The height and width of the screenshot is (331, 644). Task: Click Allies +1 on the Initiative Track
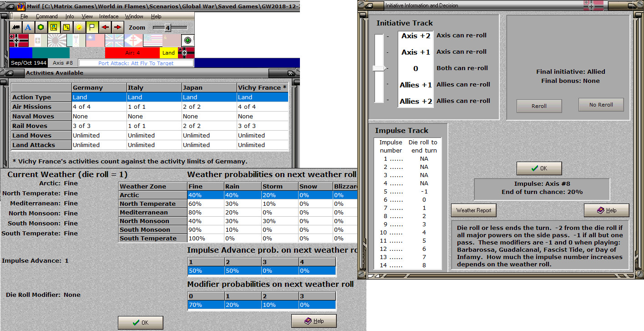tap(416, 85)
